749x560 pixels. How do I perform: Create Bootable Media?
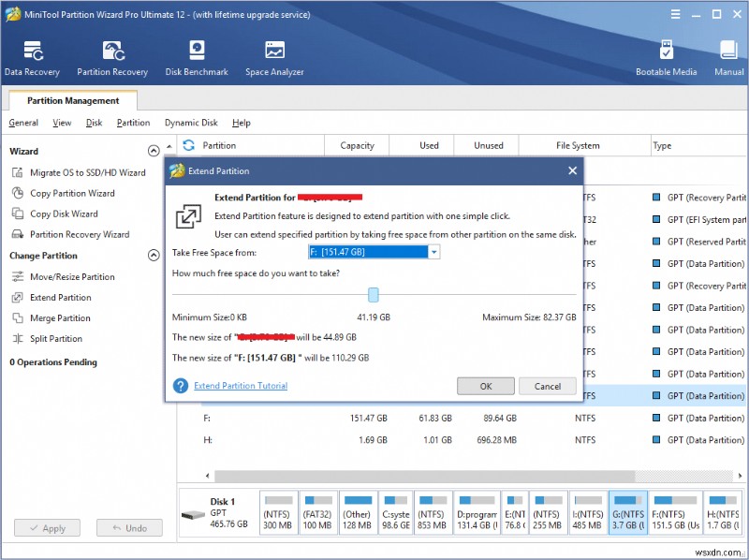pos(666,56)
